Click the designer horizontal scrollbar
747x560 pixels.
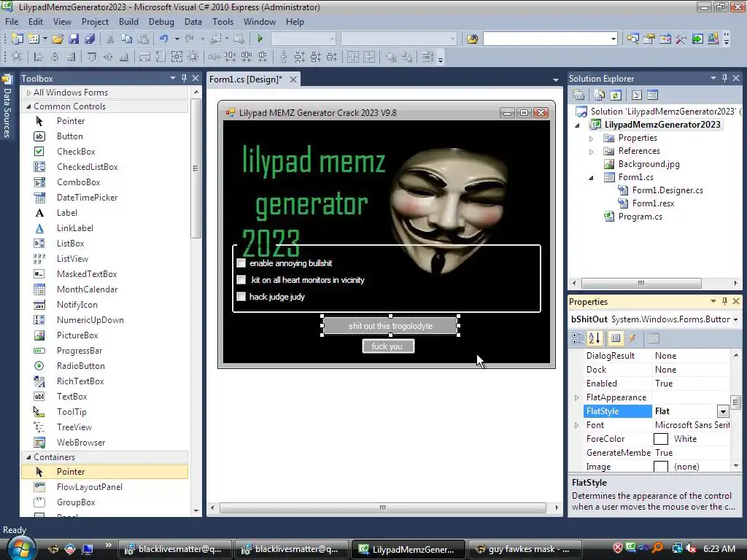tap(382, 507)
